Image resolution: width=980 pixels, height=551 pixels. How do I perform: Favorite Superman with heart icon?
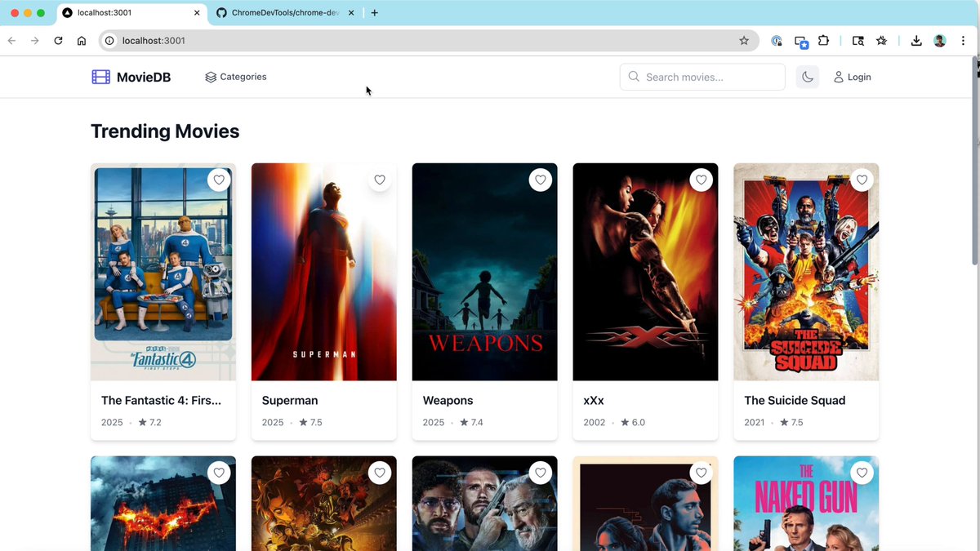click(379, 180)
